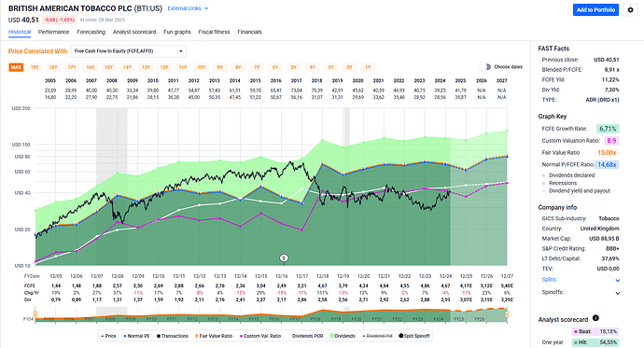The width and height of the screenshot is (644, 348).
Task: Select the MAX time range button
Action: (x=16, y=67)
